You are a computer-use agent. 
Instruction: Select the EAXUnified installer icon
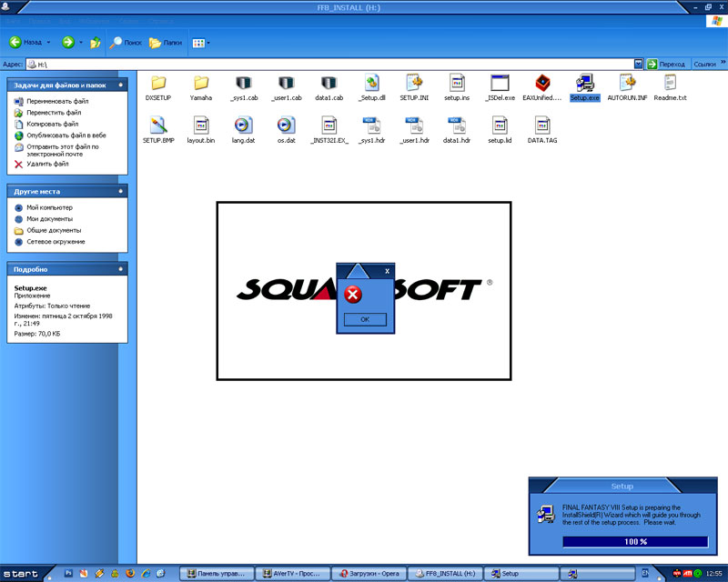coord(542,88)
